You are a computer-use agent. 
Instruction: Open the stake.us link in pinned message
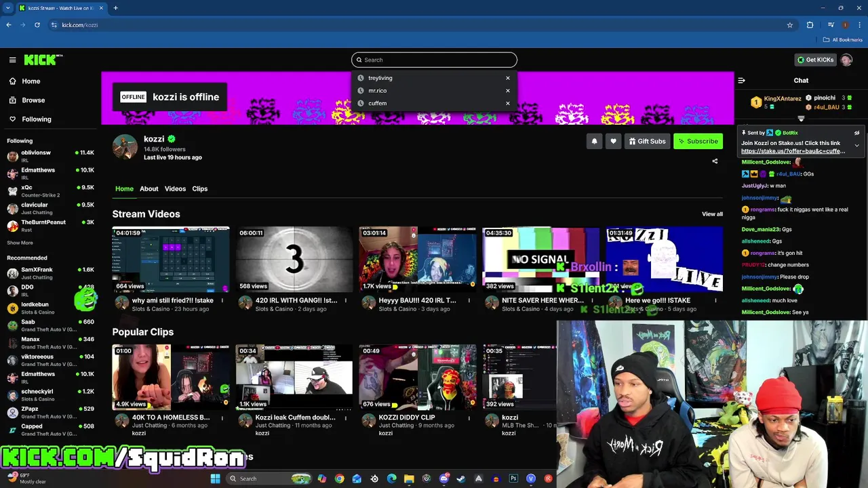[x=793, y=151]
